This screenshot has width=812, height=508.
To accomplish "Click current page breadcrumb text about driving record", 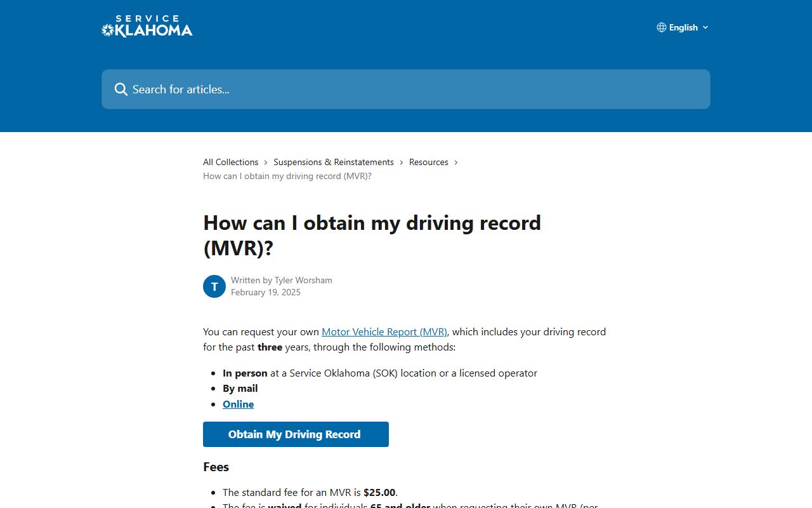I will (287, 176).
